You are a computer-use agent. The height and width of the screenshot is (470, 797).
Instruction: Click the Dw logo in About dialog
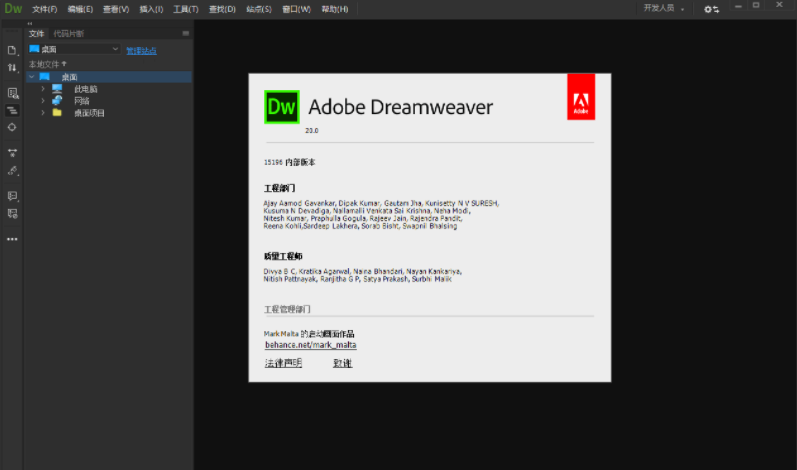click(282, 107)
